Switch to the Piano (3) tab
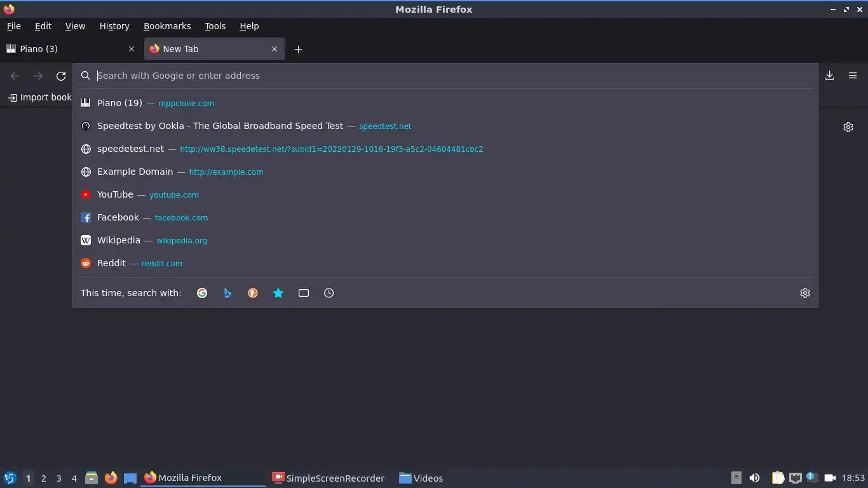Viewport: 868px width, 488px height. tap(70, 49)
